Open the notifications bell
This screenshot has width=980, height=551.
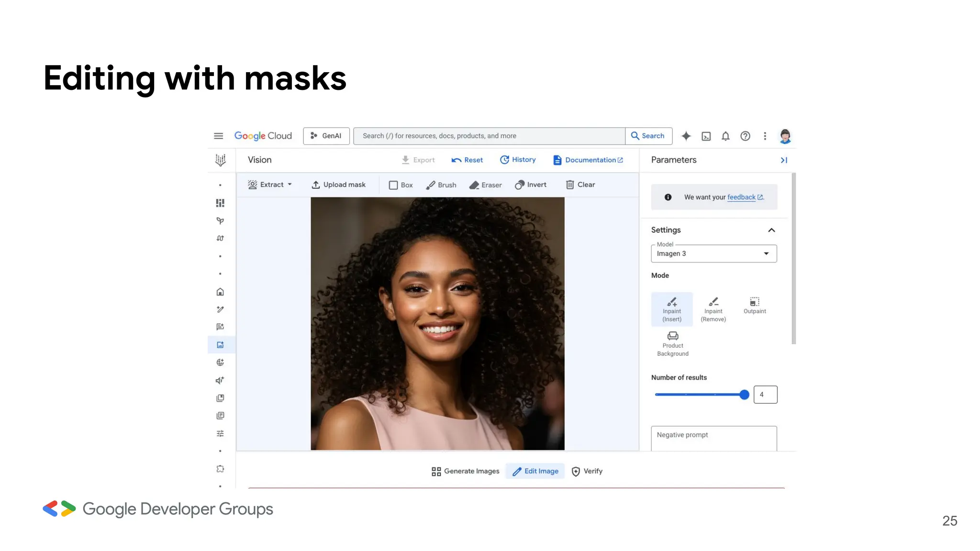tap(726, 136)
